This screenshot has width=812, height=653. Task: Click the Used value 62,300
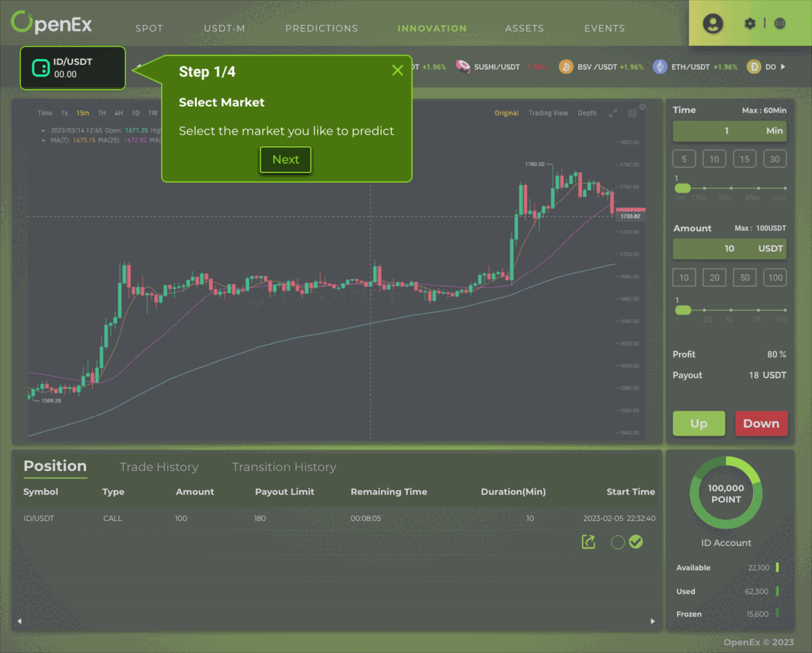(757, 591)
